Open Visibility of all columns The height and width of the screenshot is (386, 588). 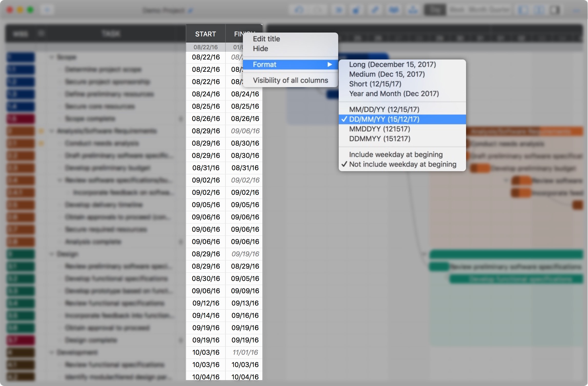coord(290,80)
